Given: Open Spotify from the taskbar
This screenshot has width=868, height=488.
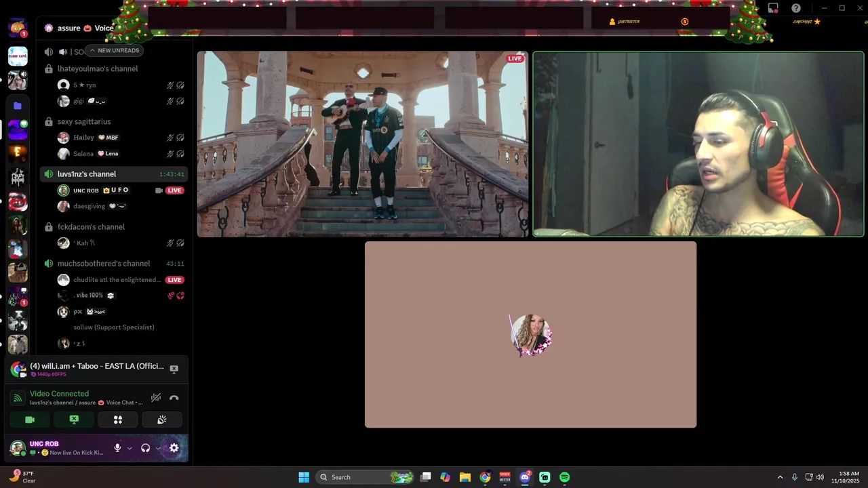Looking at the screenshot, I should (x=564, y=477).
